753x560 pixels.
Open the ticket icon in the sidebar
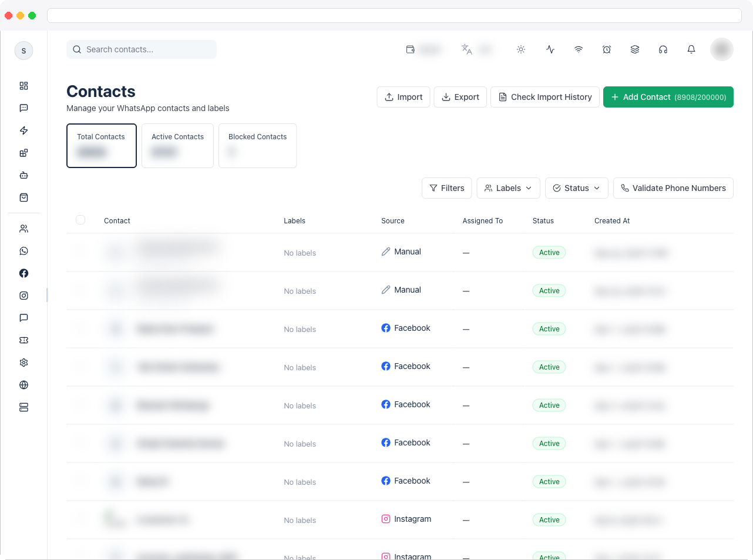coord(23,340)
